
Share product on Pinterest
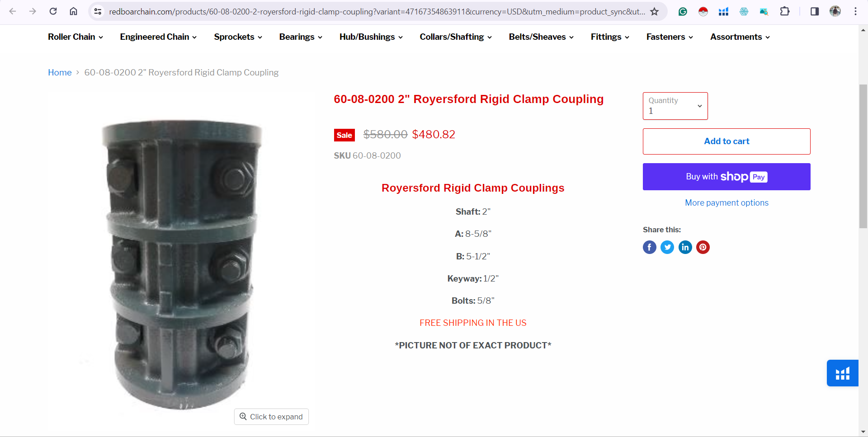tap(703, 247)
